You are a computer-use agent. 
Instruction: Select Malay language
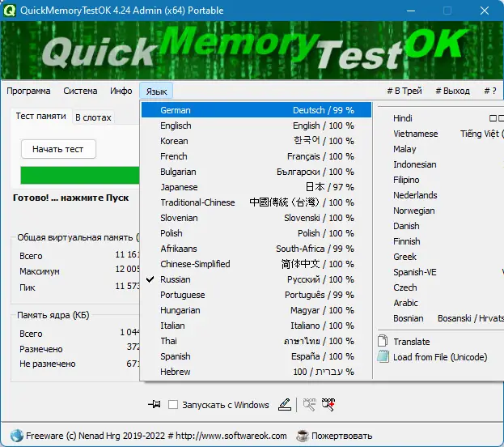pyautogui.click(x=440, y=149)
